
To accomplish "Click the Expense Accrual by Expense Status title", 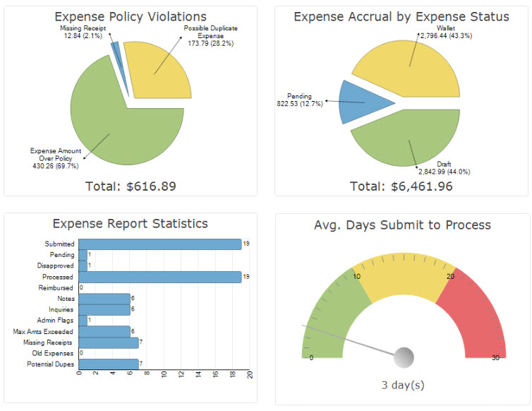I will point(401,17).
